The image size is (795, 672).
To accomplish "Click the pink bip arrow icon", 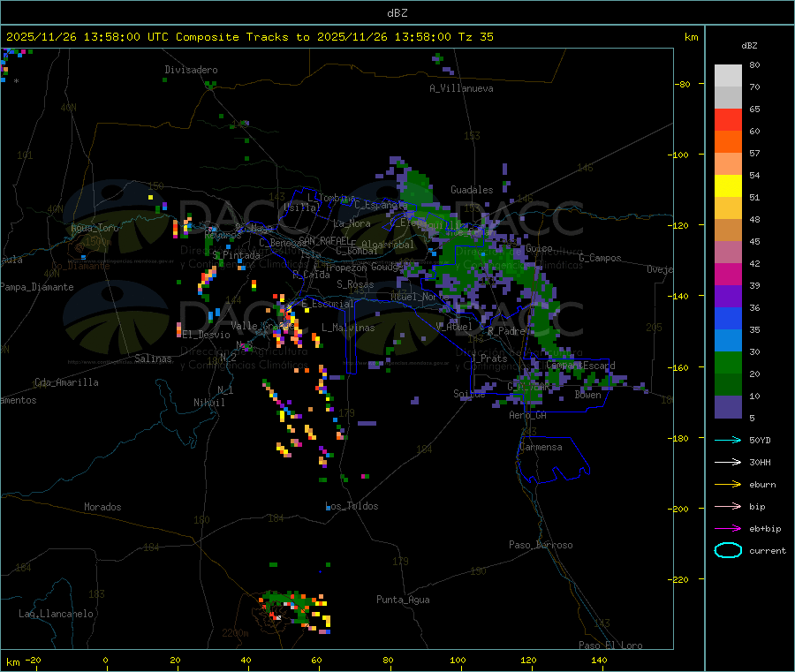I will [728, 506].
